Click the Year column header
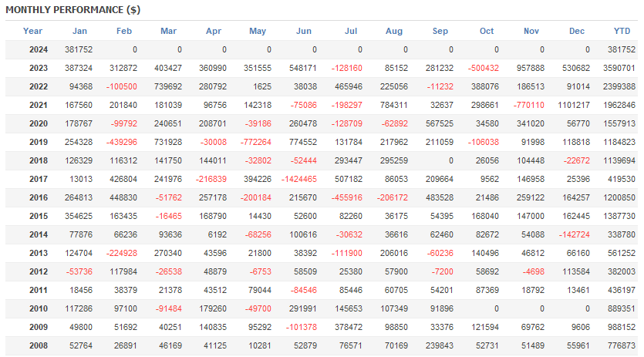The image size is (644, 357). point(33,31)
